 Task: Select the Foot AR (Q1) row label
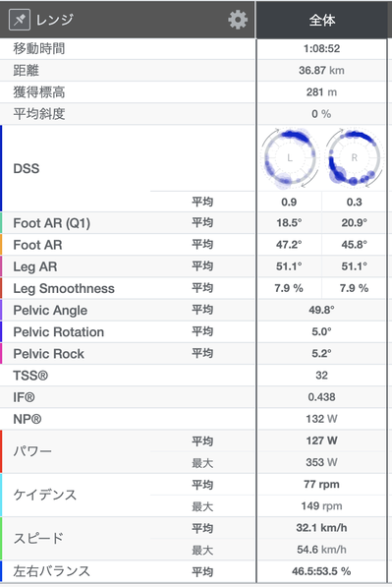coord(52,223)
